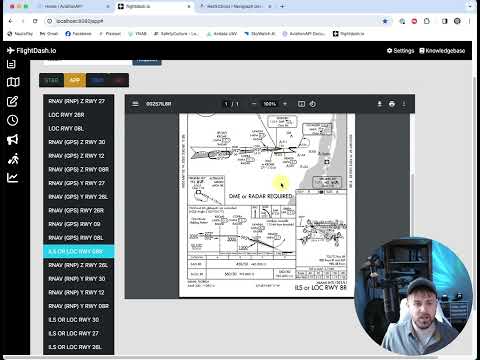Click the PDF fit to page icon
Viewport: 480px width, 360px height.
click(301, 104)
